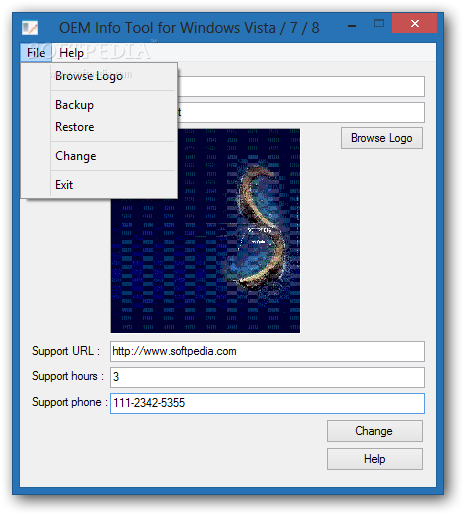Image resolution: width=464 pixels, height=515 pixels.
Task: Click the Support hours label
Action: pyautogui.click(x=68, y=376)
